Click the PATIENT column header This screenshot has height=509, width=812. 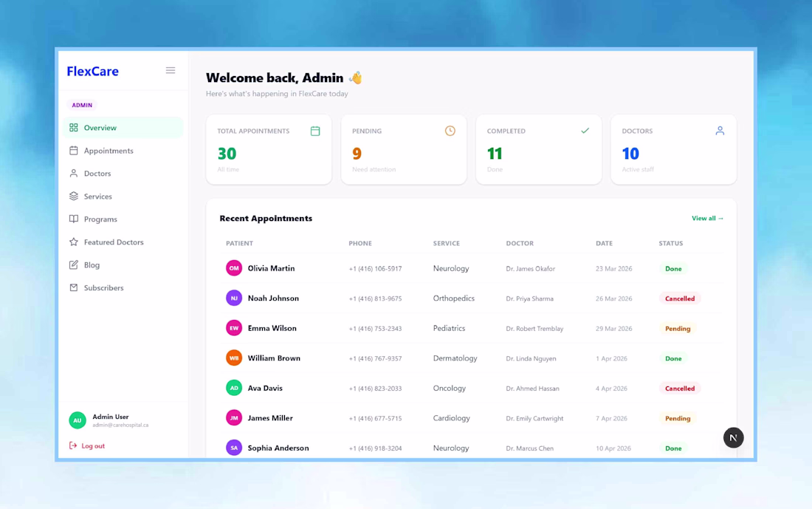(239, 243)
